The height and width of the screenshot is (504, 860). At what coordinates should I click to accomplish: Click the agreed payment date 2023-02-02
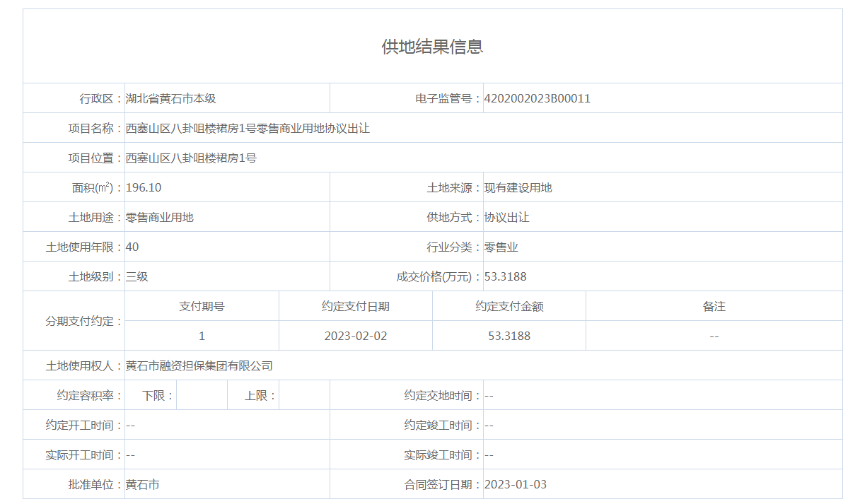[355, 336]
